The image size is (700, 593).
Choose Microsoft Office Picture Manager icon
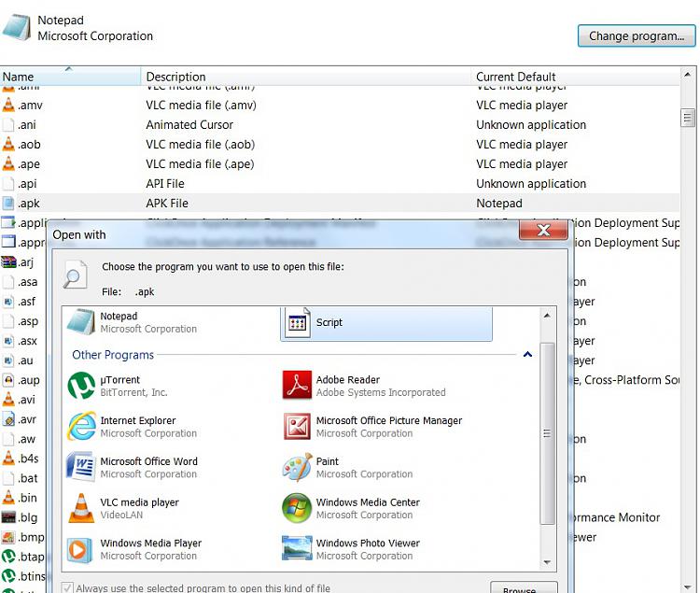(x=297, y=427)
